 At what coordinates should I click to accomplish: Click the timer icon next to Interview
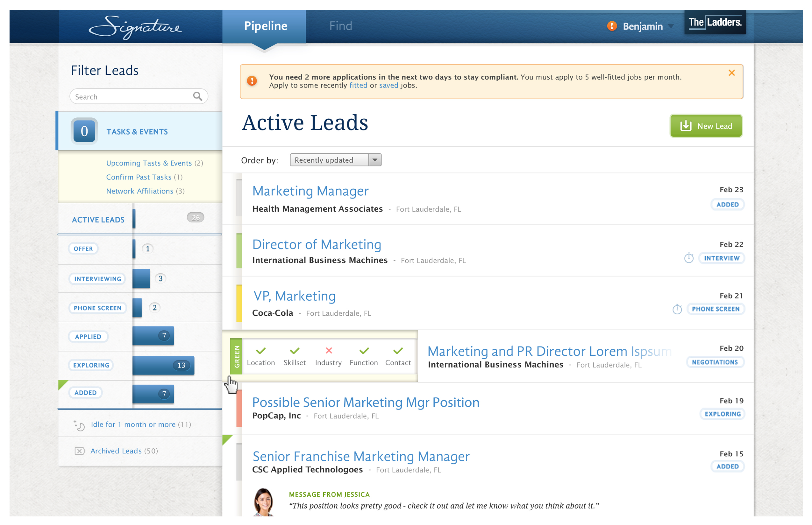(x=689, y=258)
